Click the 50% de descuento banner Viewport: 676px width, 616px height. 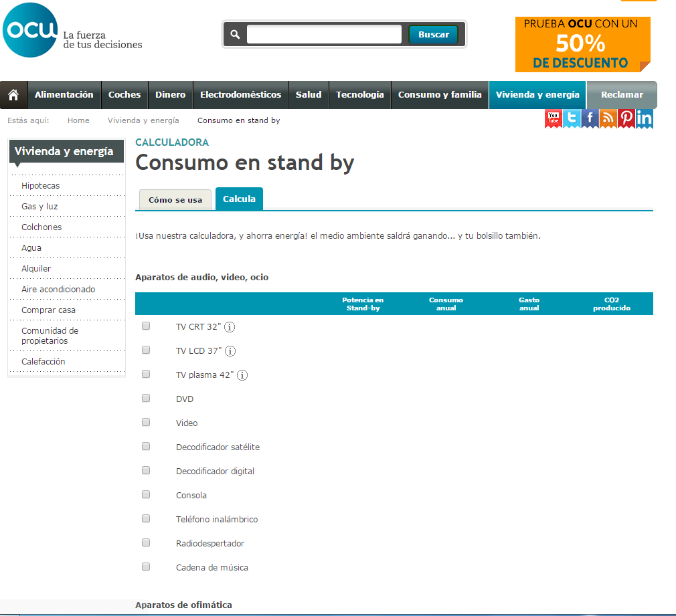583,44
